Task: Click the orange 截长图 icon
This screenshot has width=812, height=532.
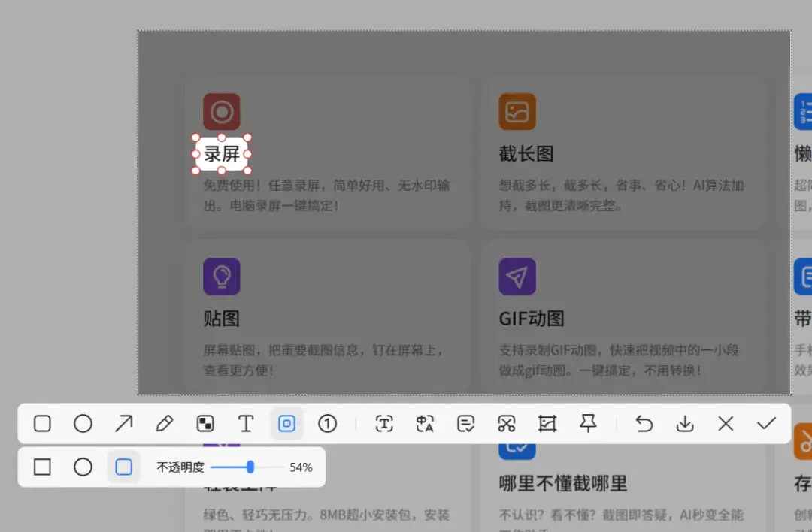Action: [517, 112]
